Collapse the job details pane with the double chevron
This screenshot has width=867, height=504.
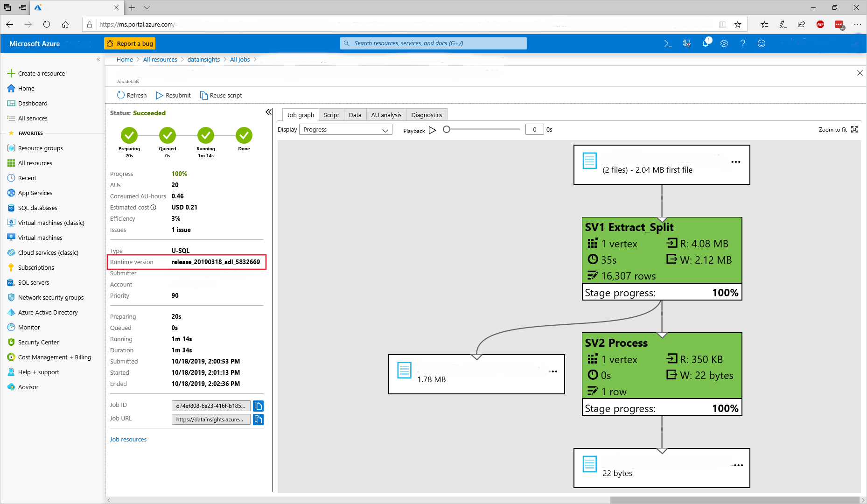coord(269,112)
